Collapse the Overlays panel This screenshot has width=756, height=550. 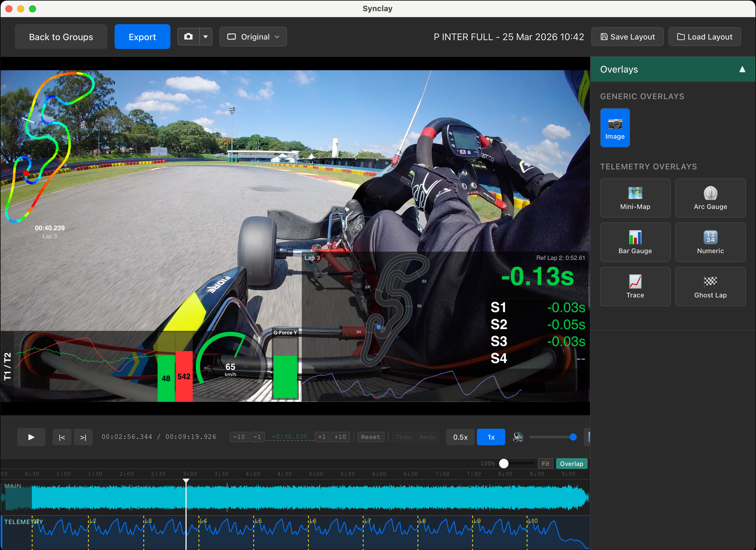click(742, 69)
